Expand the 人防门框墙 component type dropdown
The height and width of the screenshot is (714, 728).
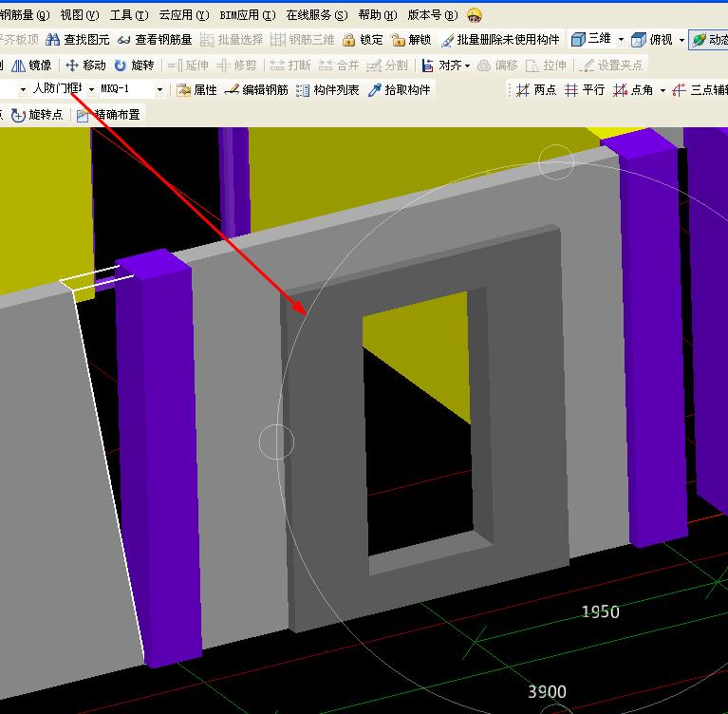(x=92, y=90)
